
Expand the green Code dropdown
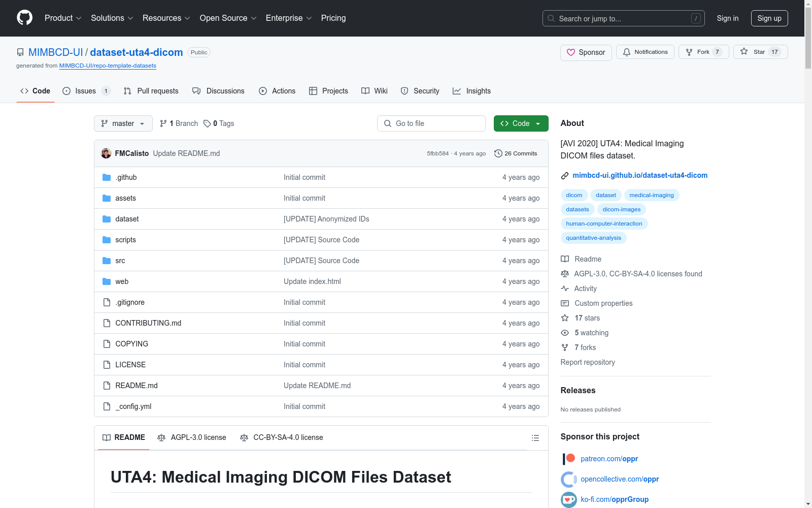[521, 123]
